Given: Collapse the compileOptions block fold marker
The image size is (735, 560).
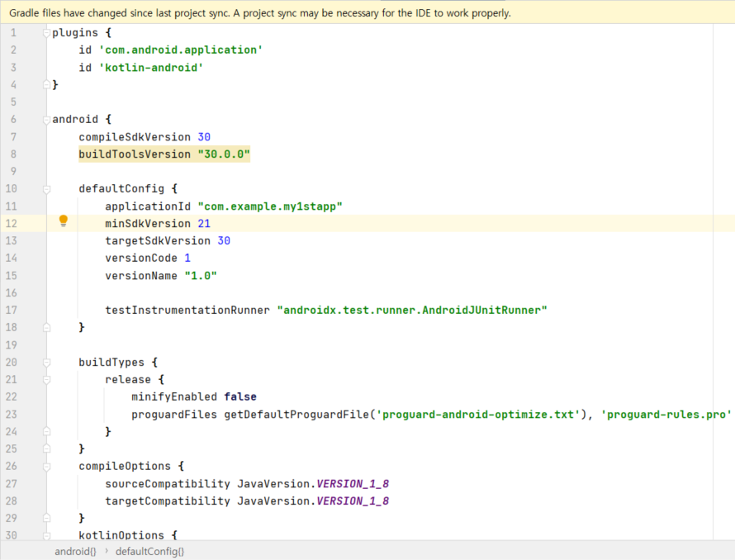Looking at the screenshot, I should pos(46,467).
